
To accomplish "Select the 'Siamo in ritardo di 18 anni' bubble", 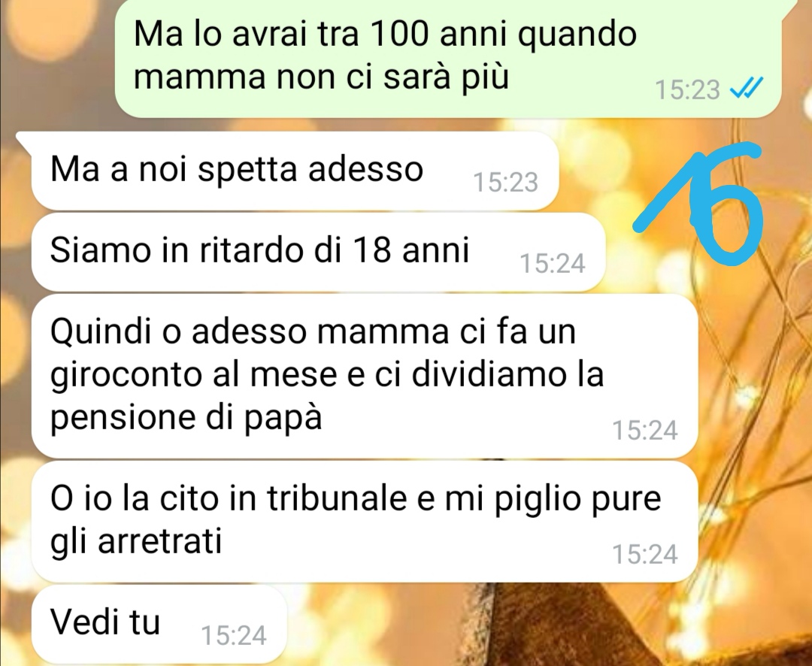I will [x=318, y=252].
